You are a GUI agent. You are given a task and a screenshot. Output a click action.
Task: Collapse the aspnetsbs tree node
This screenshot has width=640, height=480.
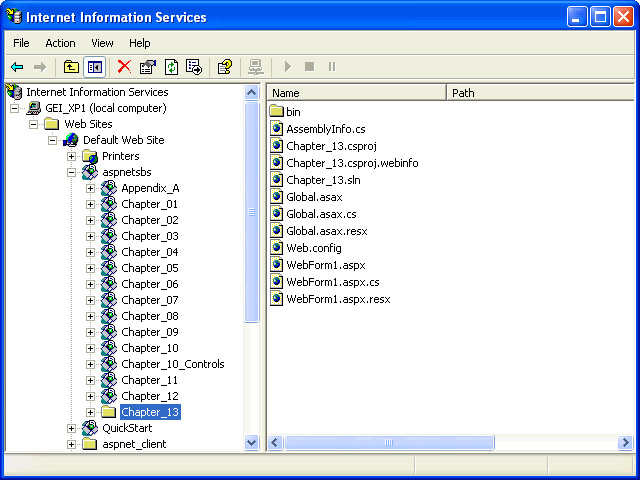[x=71, y=172]
